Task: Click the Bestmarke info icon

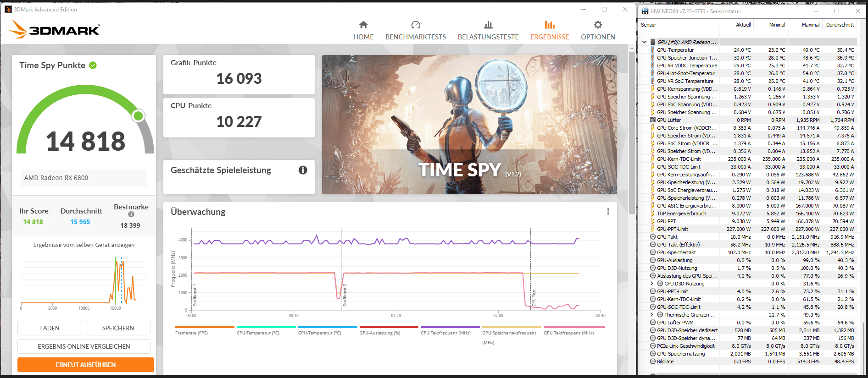Action: (131, 214)
